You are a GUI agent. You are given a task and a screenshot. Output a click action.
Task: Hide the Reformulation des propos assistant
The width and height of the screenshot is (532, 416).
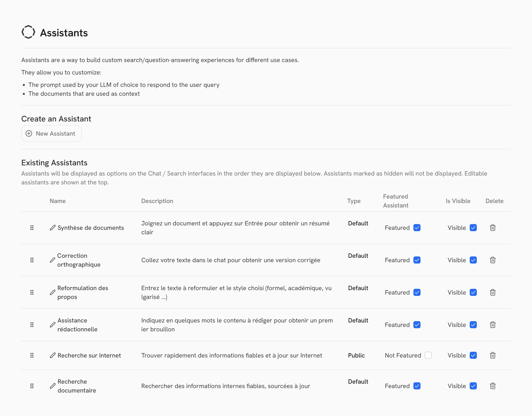coord(473,293)
